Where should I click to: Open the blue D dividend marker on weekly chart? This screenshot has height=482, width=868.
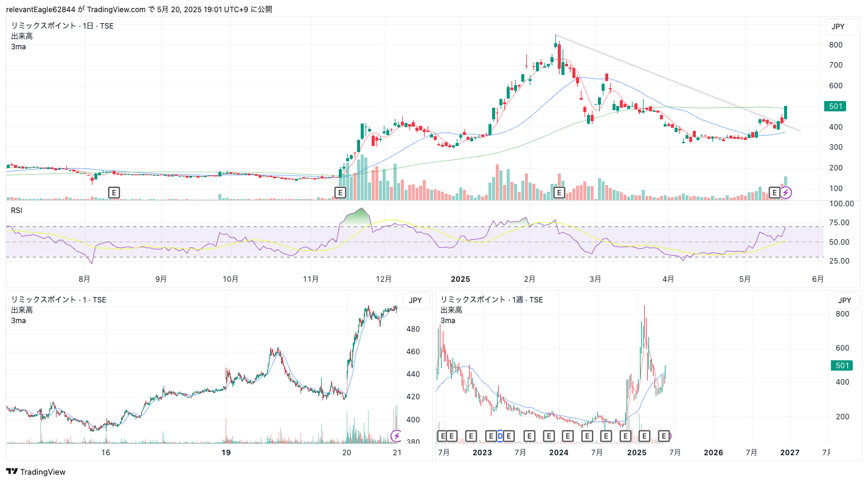[x=500, y=436]
